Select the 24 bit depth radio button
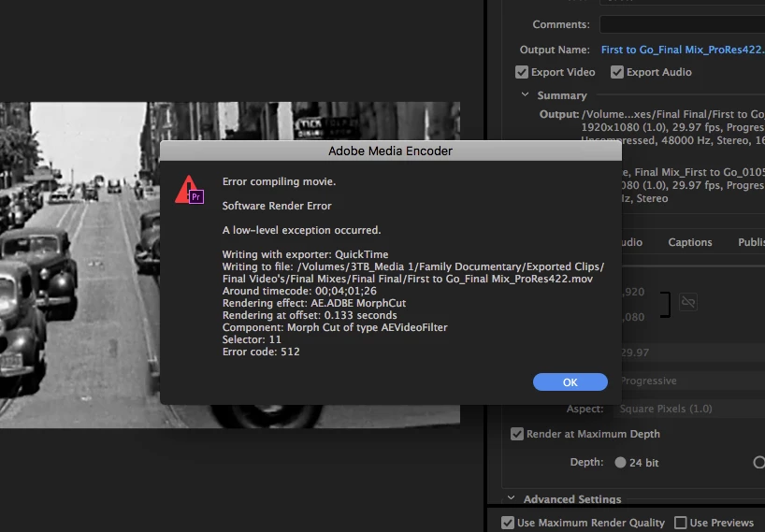The image size is (765, 532). pyautogui.click(x=620, y=462)
